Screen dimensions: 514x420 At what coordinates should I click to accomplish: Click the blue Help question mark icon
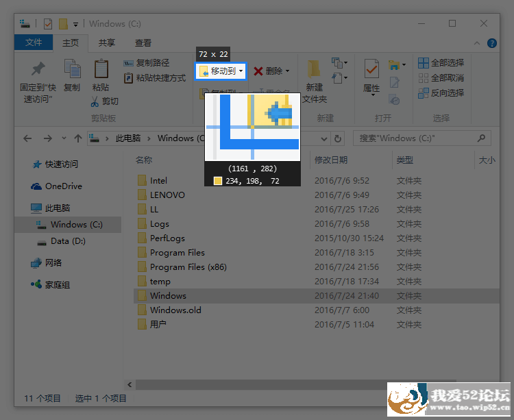pos(491,43)
